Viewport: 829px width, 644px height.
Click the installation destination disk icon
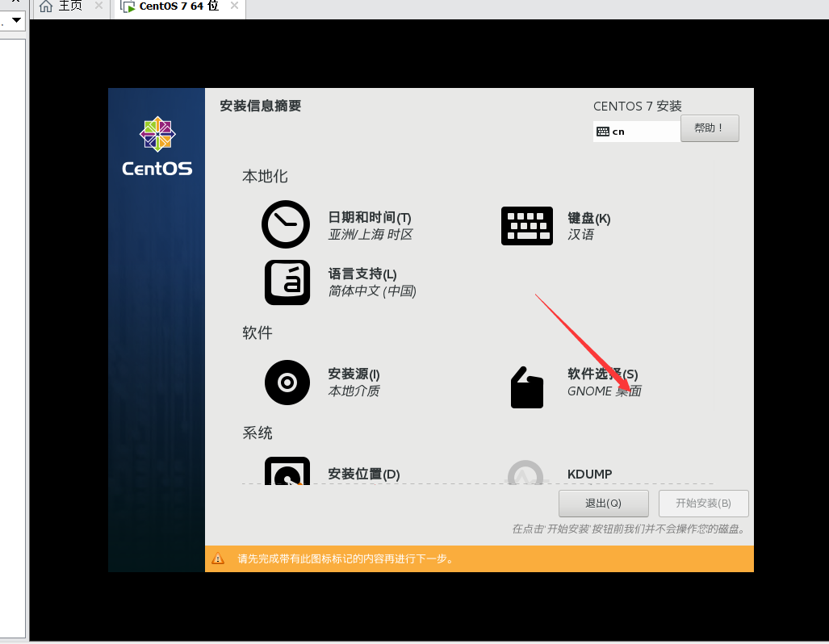point(287,470)
